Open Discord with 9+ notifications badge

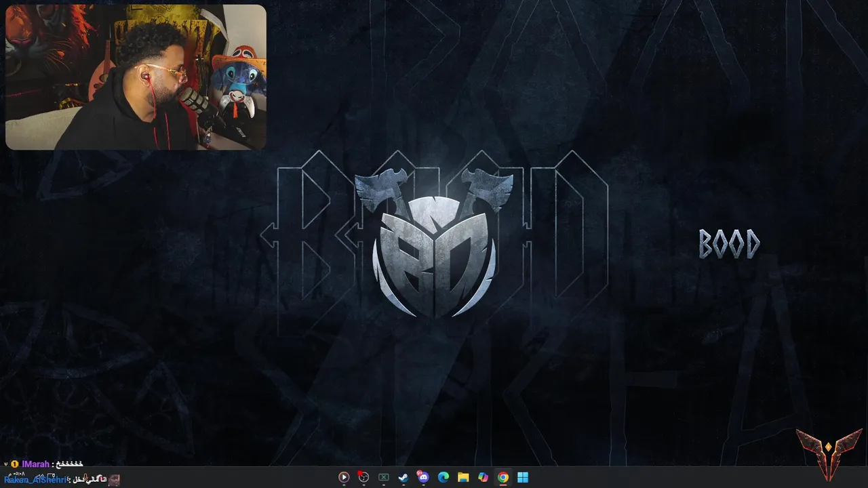[x=423, y=477]
